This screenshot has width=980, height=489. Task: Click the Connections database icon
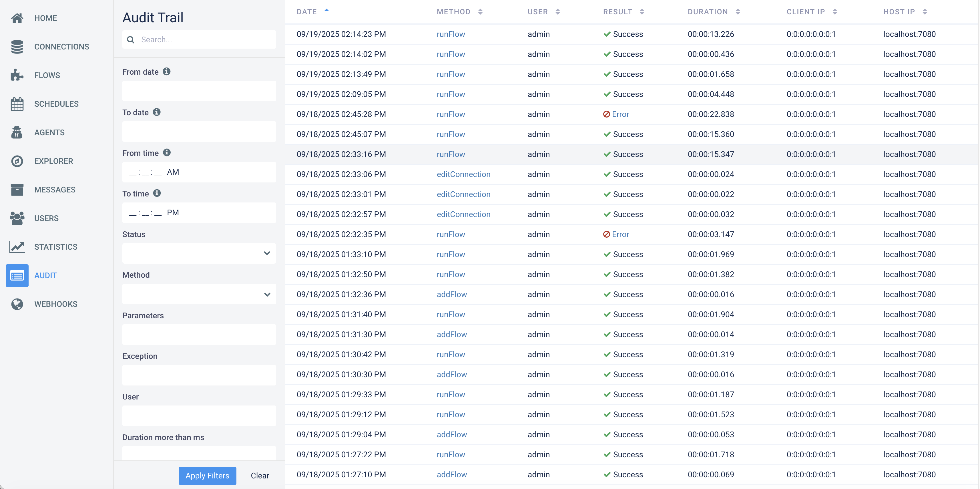pyautogui.click(x=17, y=46)
